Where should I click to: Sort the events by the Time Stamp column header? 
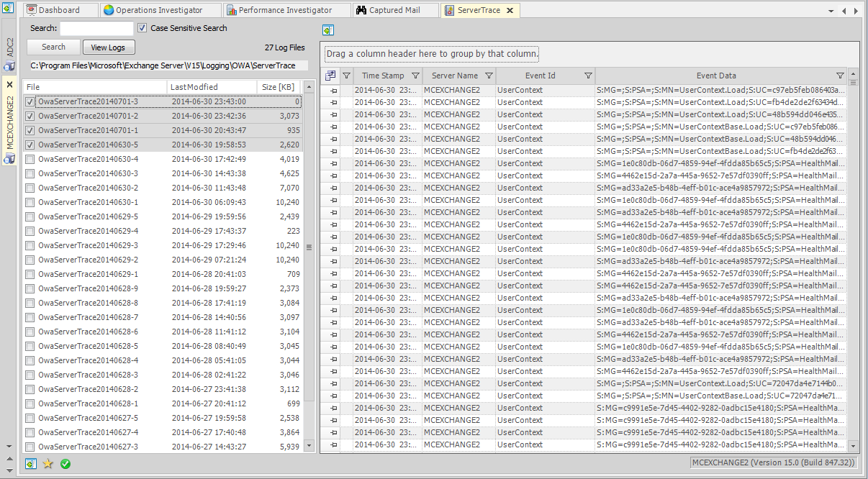coord(389,76)
